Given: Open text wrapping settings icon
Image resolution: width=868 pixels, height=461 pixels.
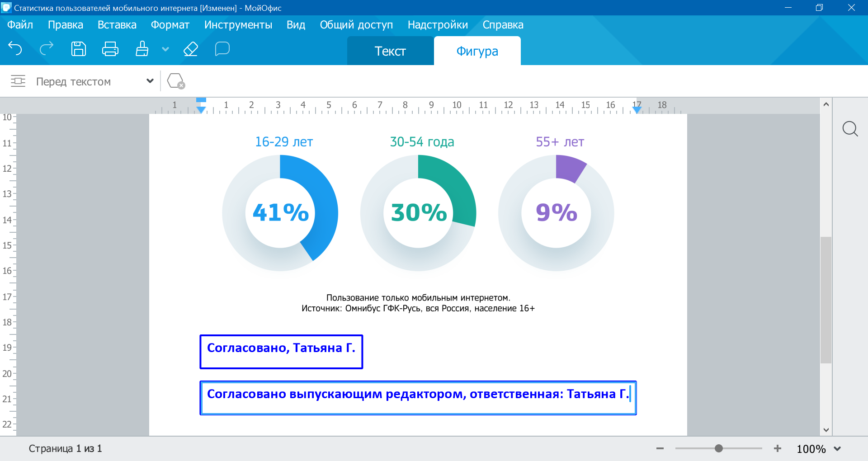Looking at the screenshot, I should coord(18,81).
